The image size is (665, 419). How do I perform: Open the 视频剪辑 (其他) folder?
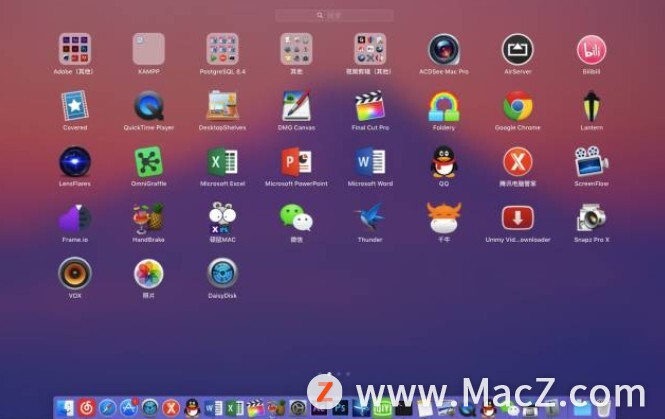pyautogui.click(x=370, y=49)
